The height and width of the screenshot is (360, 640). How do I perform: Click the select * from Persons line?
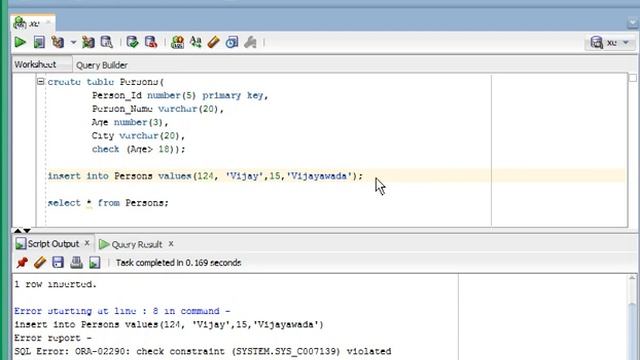click(x=108, y=203)
